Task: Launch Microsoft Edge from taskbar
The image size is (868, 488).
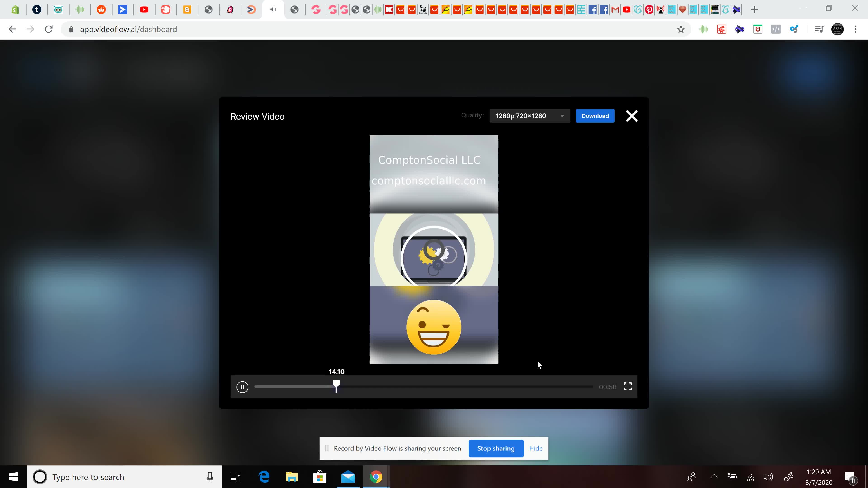Action: coord(264,477)
